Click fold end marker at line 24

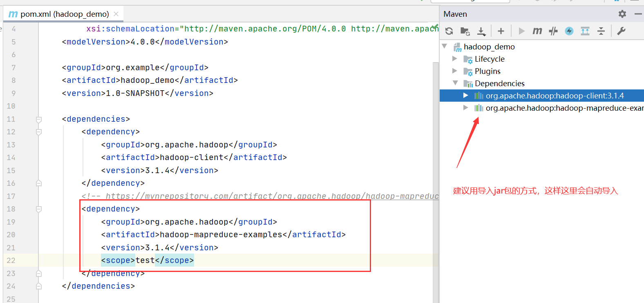click(x=39, y=286)
